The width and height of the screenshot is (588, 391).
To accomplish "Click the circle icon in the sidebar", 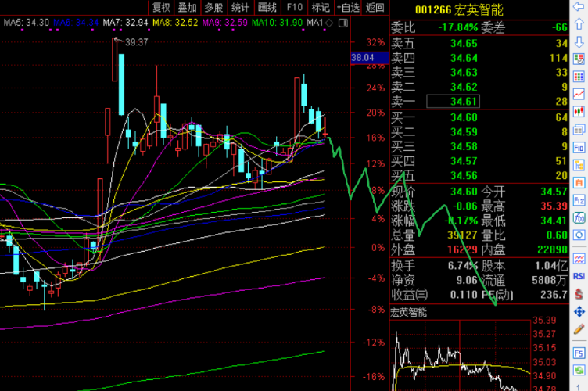I will 579,235.
